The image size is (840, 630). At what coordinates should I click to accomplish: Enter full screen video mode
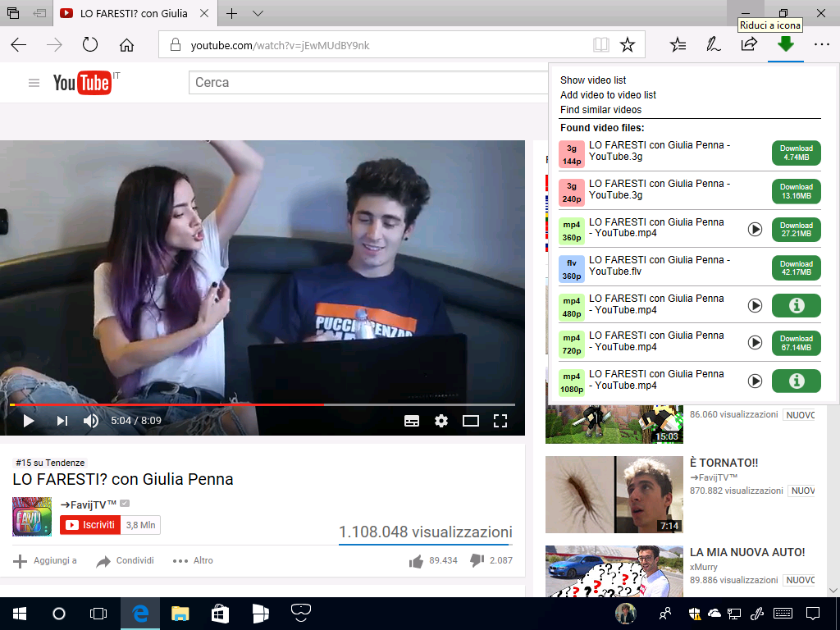coord(500,421)
